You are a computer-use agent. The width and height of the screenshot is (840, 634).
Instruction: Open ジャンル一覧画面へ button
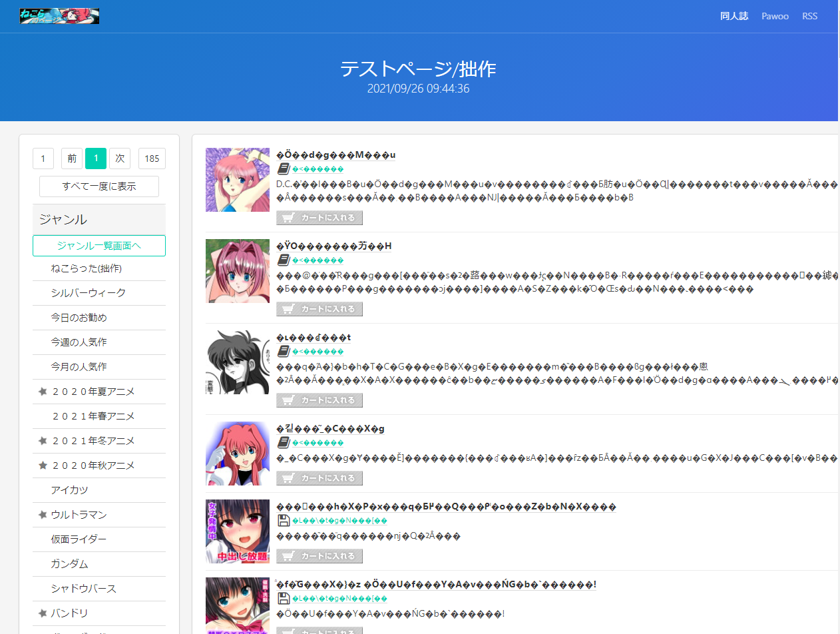99,246
